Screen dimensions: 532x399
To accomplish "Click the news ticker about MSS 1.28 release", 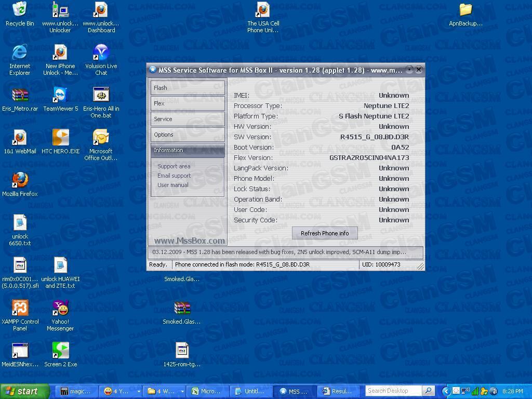I will pos(286,252).
